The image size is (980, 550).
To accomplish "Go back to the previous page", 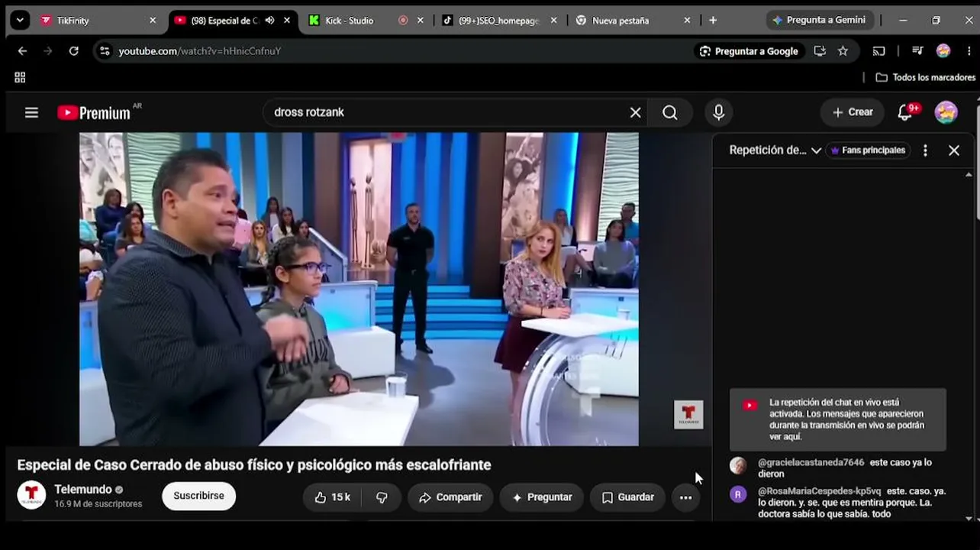I will 22,51.
